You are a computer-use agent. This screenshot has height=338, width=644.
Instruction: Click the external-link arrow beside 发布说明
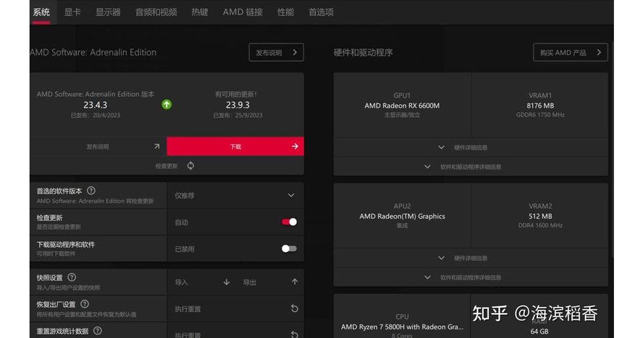[157, 146]
